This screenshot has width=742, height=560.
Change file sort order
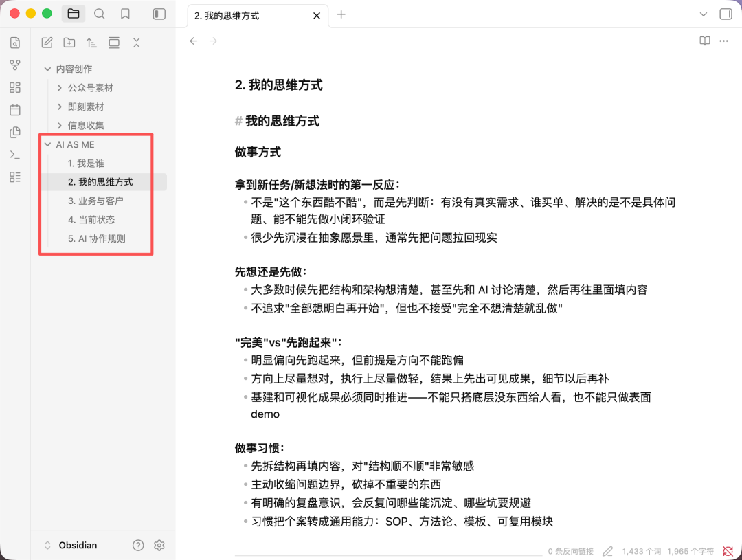tap(91, 43)
